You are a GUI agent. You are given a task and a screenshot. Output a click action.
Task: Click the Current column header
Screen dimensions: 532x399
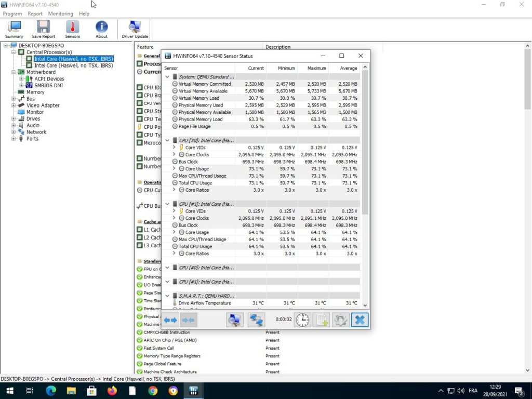coord(251,68)
